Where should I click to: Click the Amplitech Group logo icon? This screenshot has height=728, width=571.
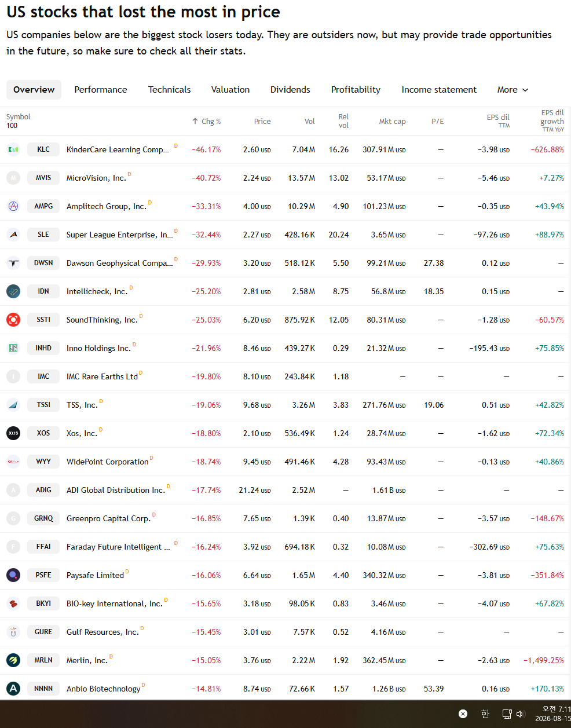click(13, 206)
